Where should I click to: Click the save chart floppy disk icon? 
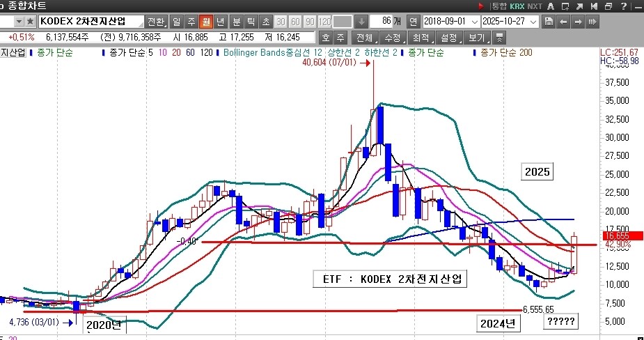click(x=549, y=22)
